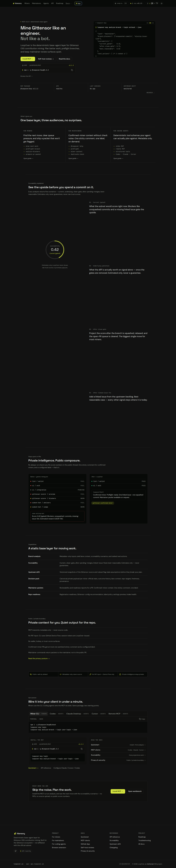Click the App button in the navbar
176x868 pixels.
78,3
